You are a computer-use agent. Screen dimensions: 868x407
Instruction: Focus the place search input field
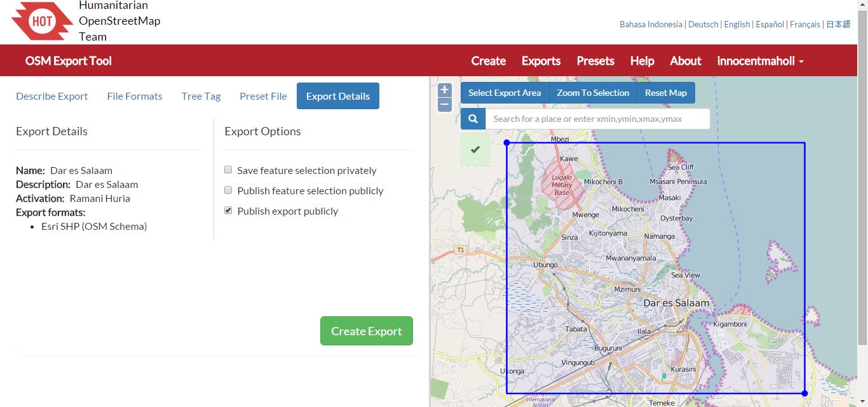597,119
